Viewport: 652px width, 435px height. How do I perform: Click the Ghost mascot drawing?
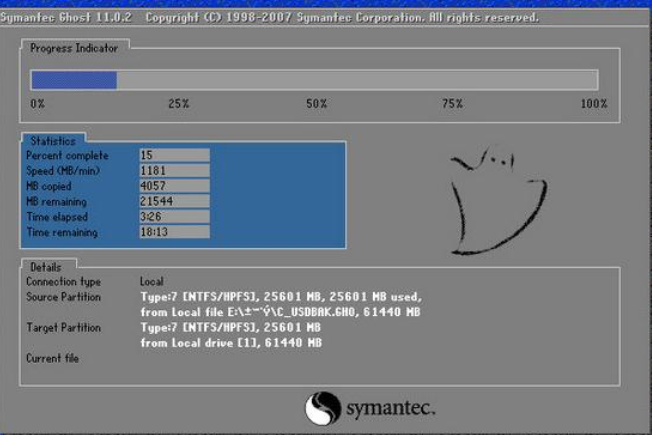[495, 198]
